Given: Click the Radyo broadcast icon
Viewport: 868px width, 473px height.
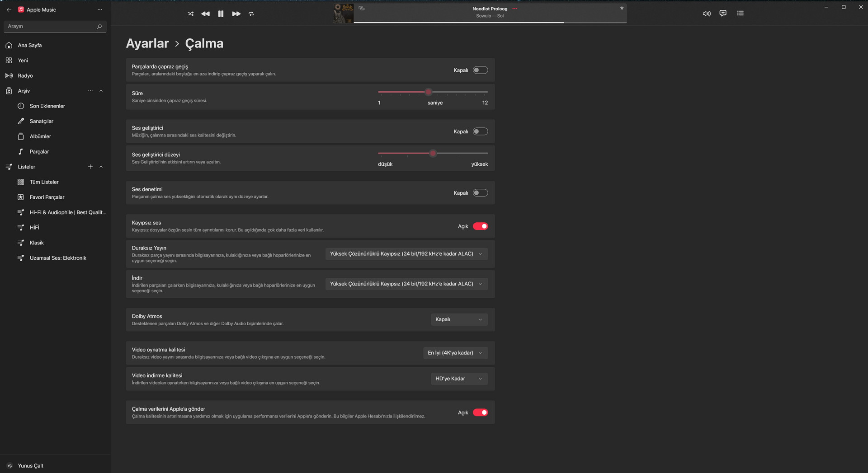Looking at the screenshot, I should [x=9, y=76].
